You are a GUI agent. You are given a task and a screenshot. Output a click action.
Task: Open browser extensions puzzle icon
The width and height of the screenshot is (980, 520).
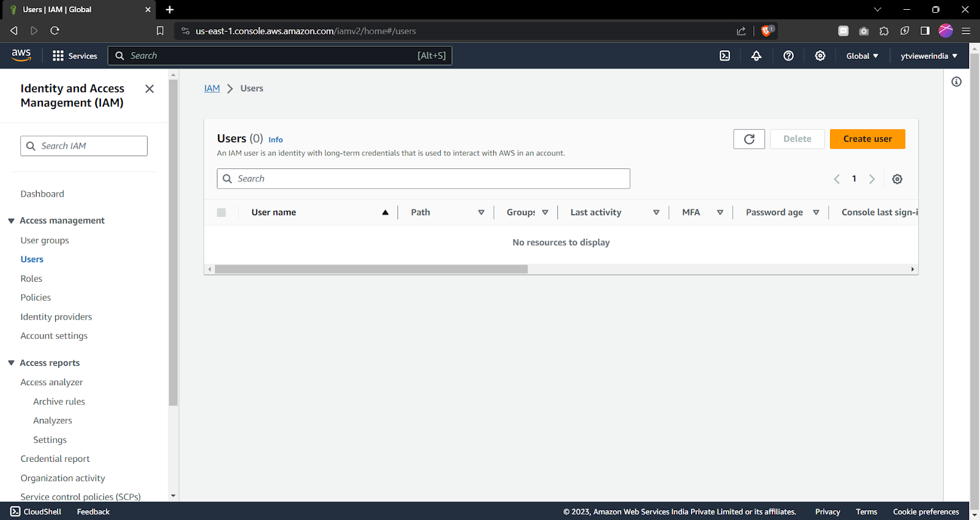tap(884, 31)
